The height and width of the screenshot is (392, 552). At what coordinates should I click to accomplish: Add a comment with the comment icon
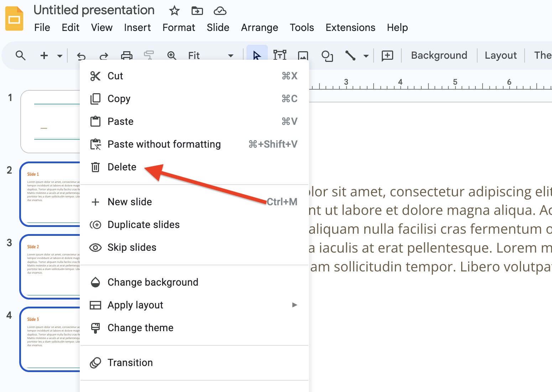pos(387,55)
